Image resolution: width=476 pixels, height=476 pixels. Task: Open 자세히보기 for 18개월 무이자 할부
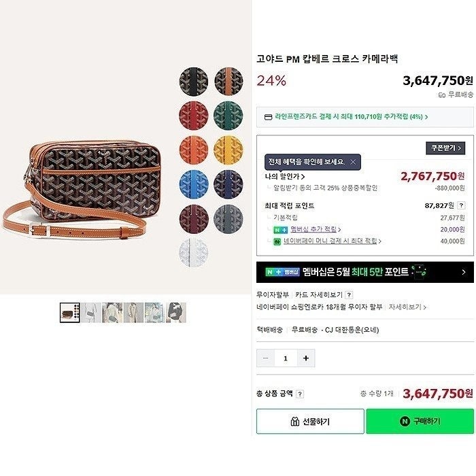coord(407,307)
